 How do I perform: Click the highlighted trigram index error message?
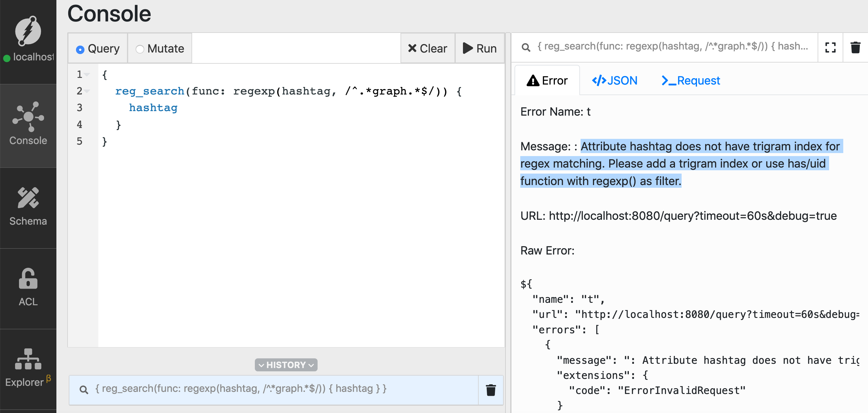(x=681, y=164)
